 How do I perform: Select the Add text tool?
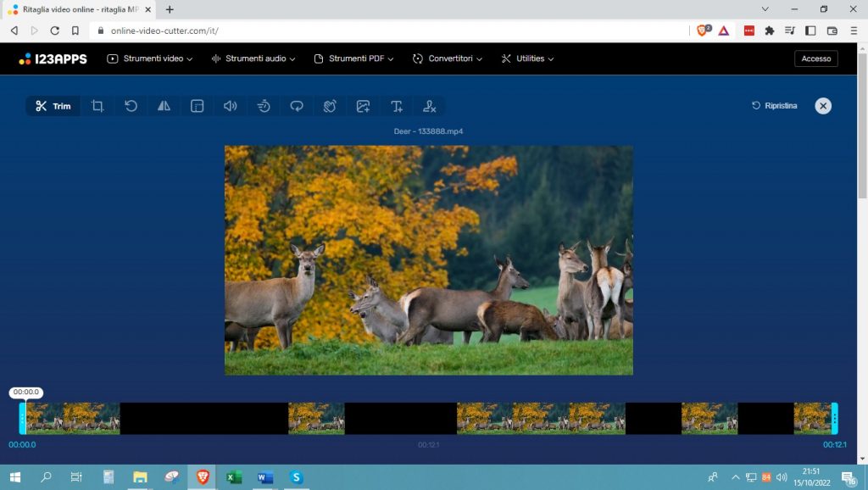pyautogui.click(x=396, y=106)
